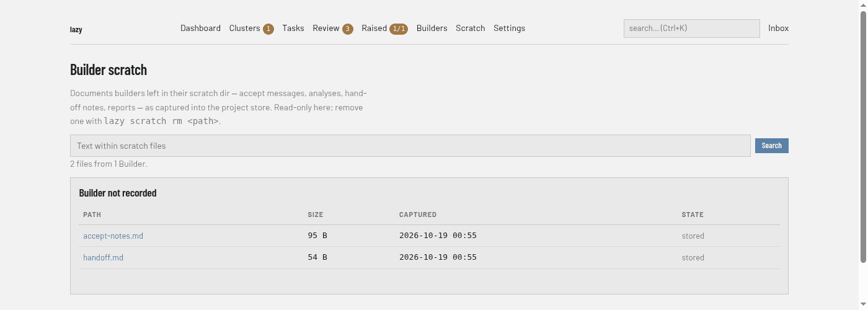
Task: Click the SIZE column header
Action: click(x=316, y=215)
